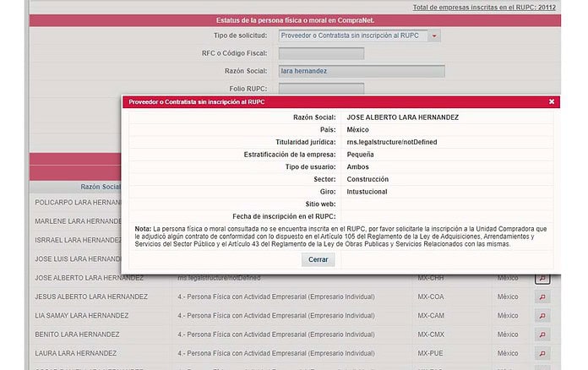Click magnifier icon for JOSE ALBERTO LARA HERNANDEZ
This screenshot has width=588, height=370.
[x=542, y=278]
